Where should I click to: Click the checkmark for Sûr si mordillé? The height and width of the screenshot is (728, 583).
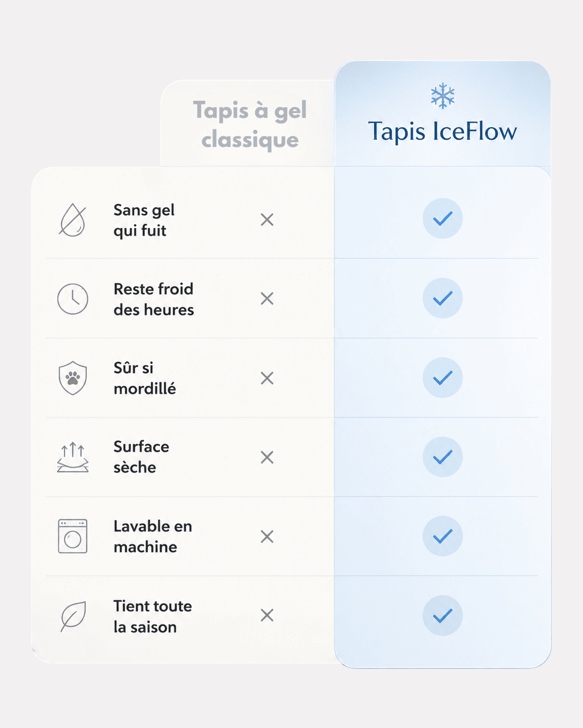(443, 378)
